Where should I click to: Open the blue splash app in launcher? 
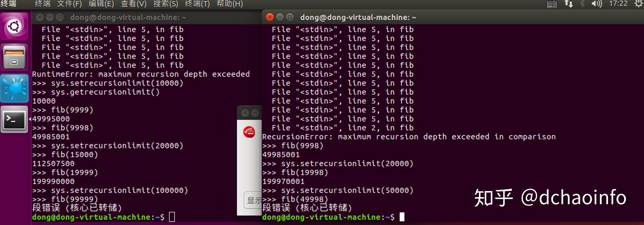(x=14, y=88)
